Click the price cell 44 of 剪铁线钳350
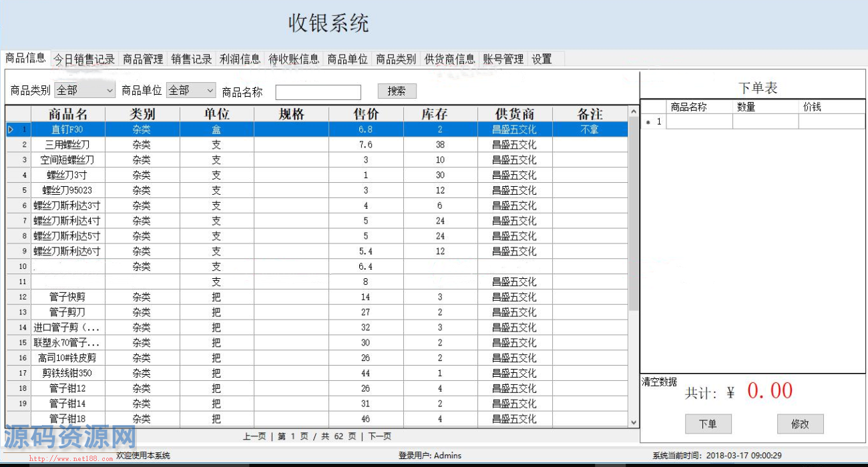868x467 pixels. (366, 373)
